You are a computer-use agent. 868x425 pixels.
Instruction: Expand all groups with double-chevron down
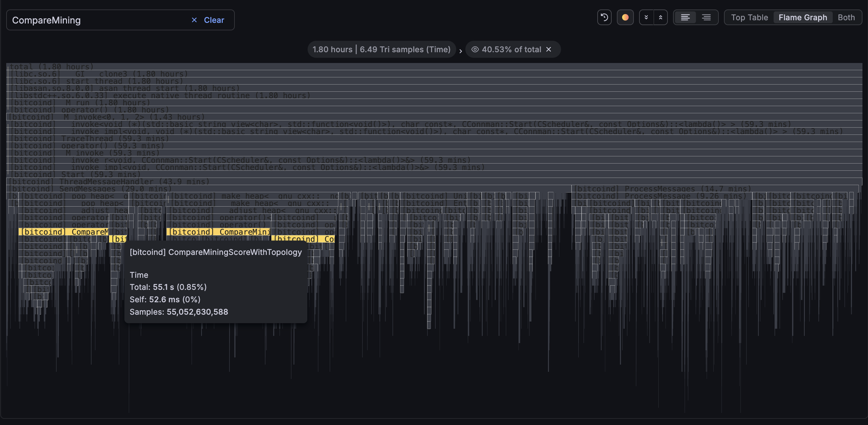coord(646,18)
